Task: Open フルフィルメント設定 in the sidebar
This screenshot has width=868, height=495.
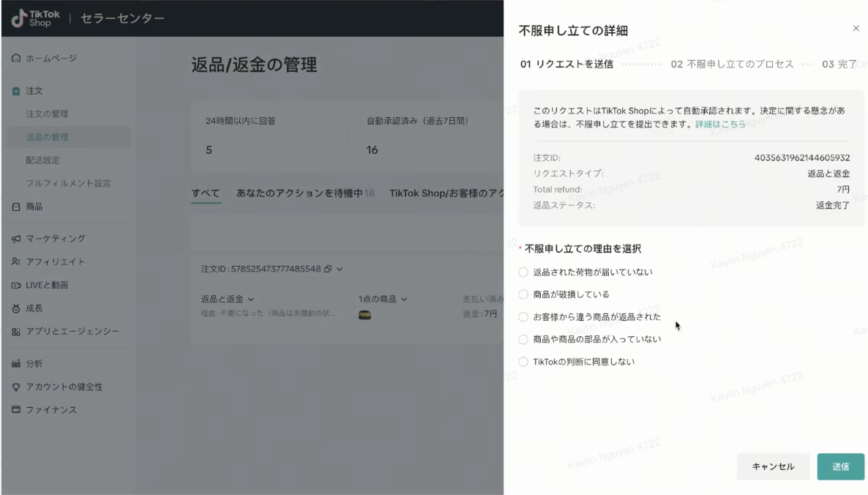Action: [x=68, y=183]
